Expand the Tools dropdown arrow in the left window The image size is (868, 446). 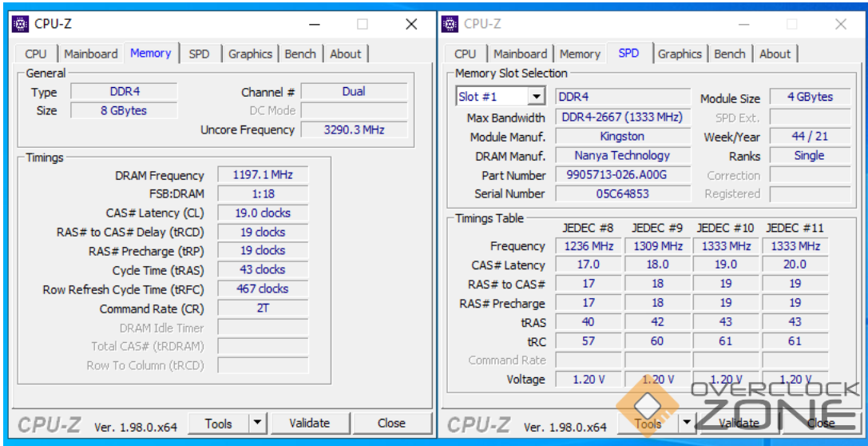[257, 424]
